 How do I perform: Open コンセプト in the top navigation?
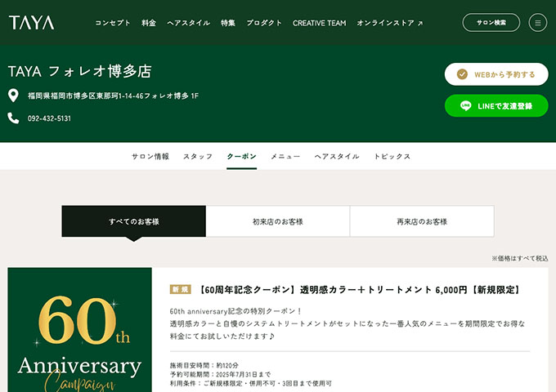pos(113,23)
